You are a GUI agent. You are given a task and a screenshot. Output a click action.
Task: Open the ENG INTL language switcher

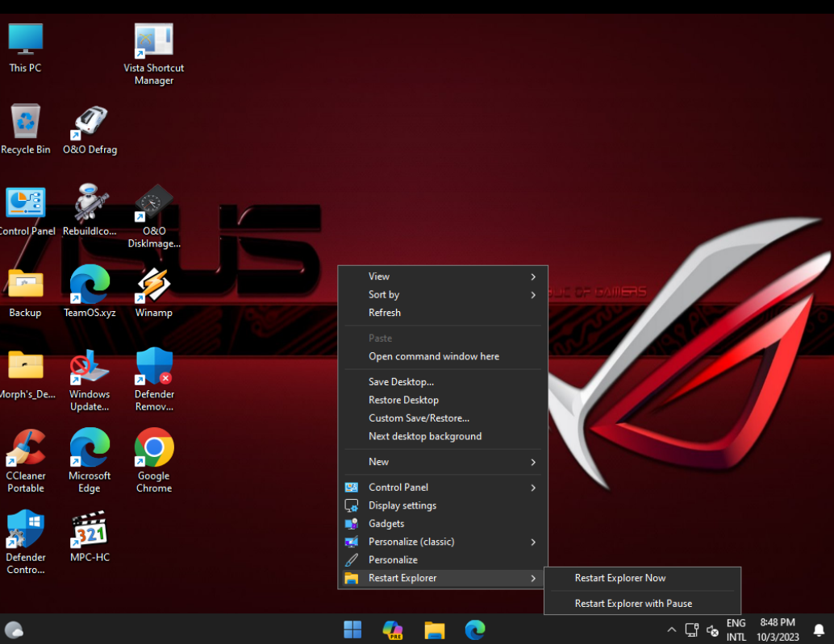click(x=736, y=629)
